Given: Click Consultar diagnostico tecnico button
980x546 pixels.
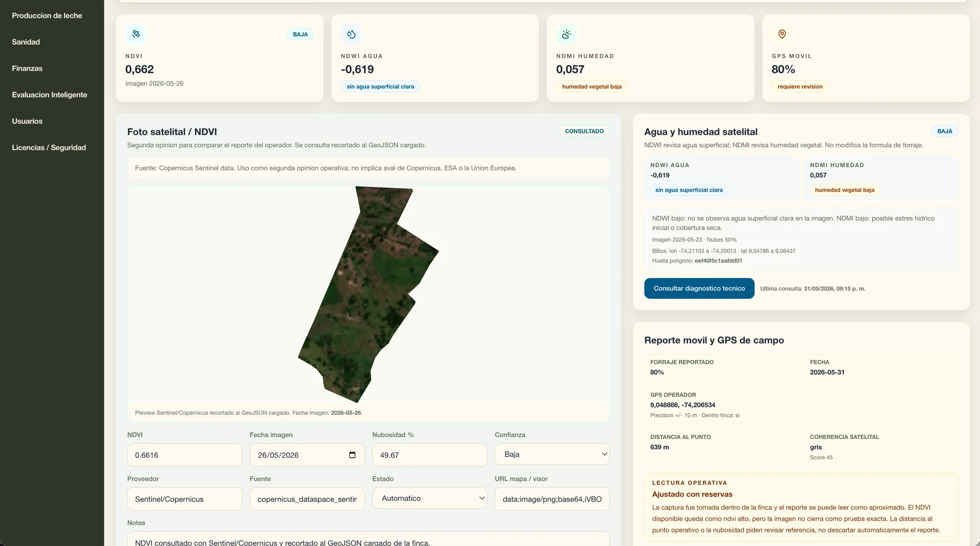Looking at the screenshot, I should tap(699, 289).
